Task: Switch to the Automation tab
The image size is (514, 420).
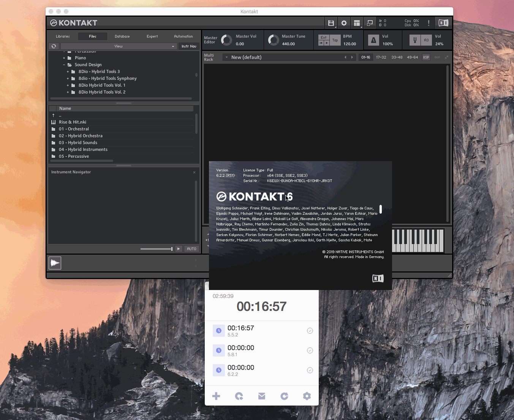Action: point(183,36)
